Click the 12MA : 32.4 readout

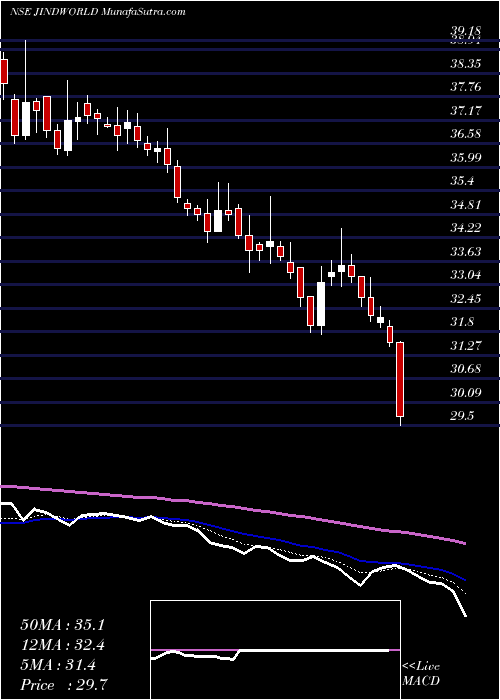tap(62, 646)
